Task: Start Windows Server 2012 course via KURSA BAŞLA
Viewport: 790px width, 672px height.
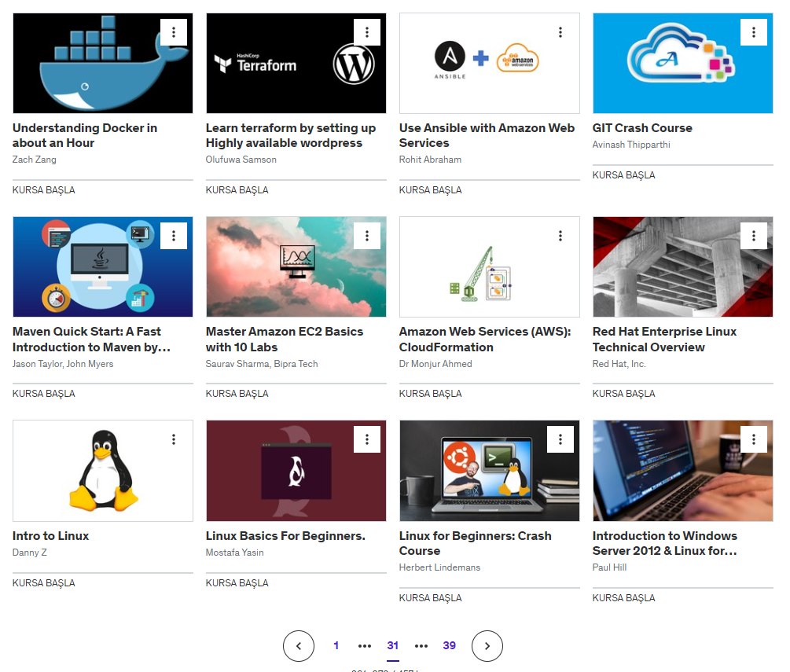Action: tap(623, 598)
